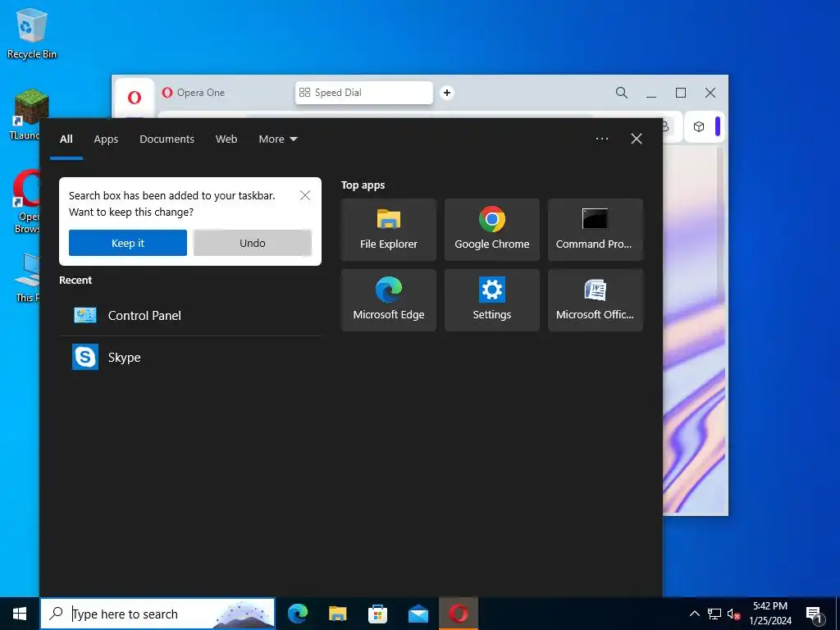This screenshot has height=630, width=840.
Task: Open Settings tile in Top apps
Action: click(x=492, y=300)
